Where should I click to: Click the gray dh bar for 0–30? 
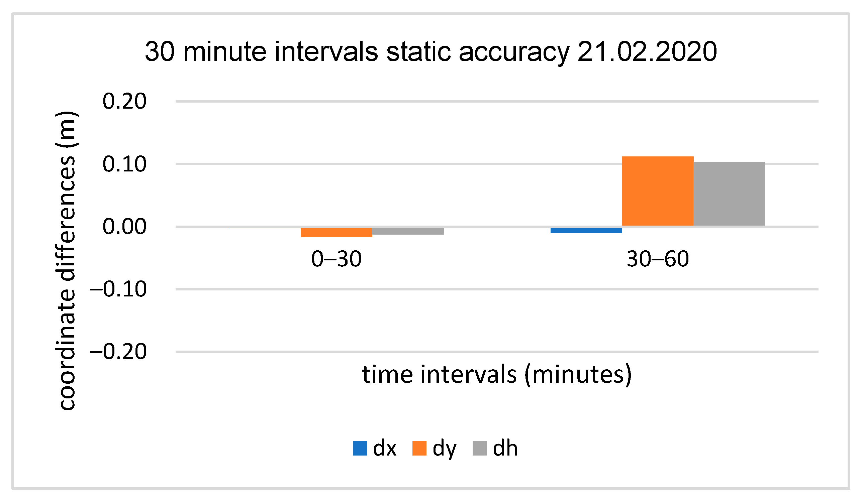pyautogui.click(x=408, y=231)
